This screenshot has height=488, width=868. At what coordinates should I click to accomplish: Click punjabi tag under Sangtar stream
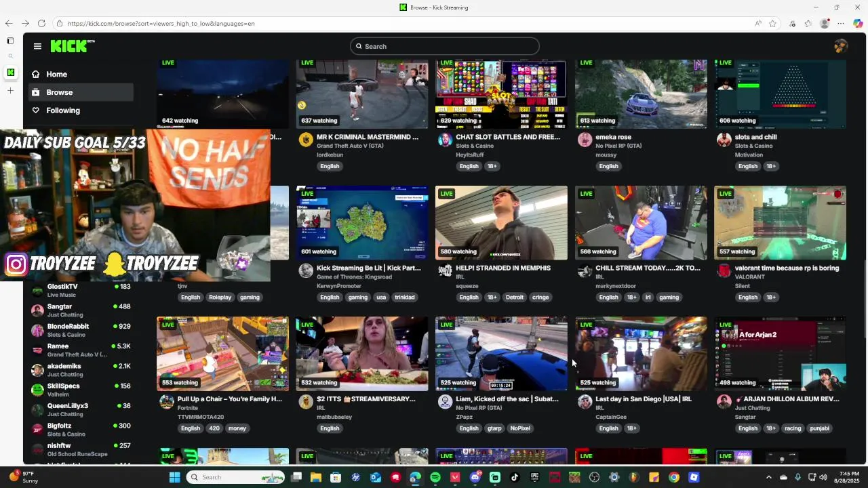819,428
